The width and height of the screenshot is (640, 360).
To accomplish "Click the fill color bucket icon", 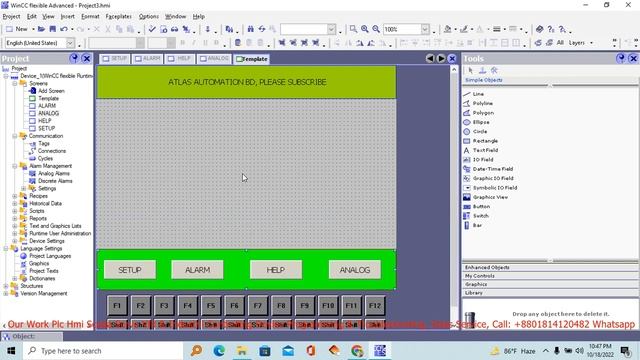I will click(x=448, y=29).
